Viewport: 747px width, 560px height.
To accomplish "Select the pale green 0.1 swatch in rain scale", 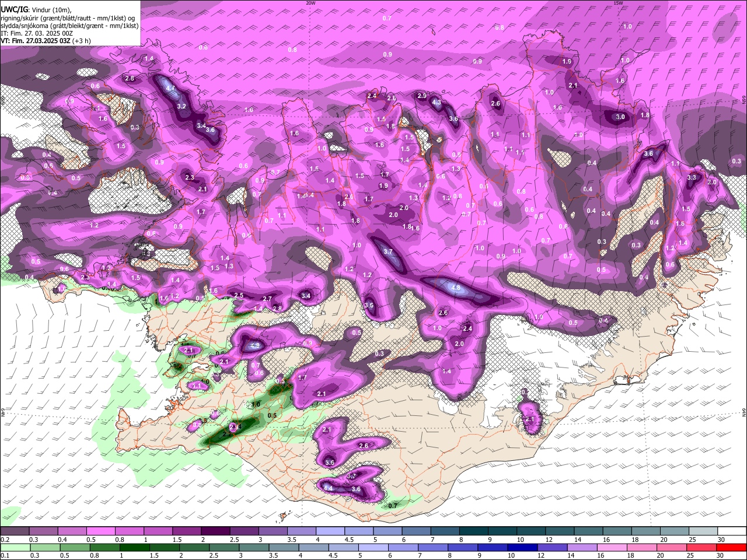I will pos(15,547).
